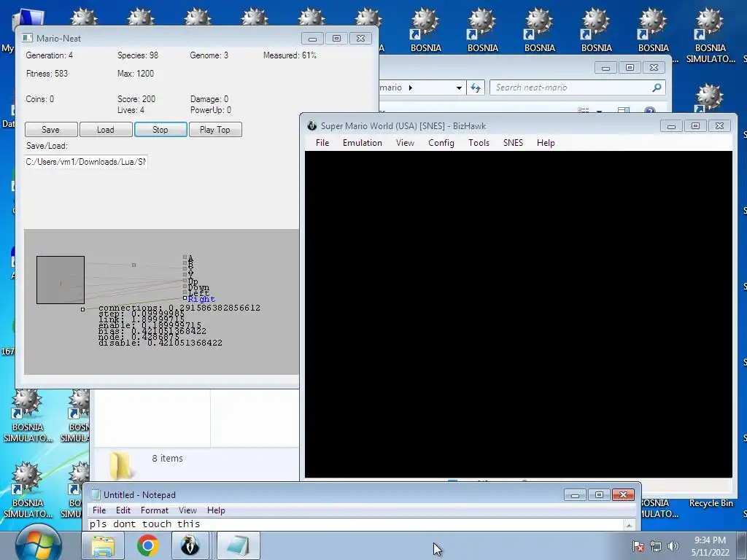The image size is (747, 560).
Task: Click the 'Genome: 3' label
Action: [209, 55]
